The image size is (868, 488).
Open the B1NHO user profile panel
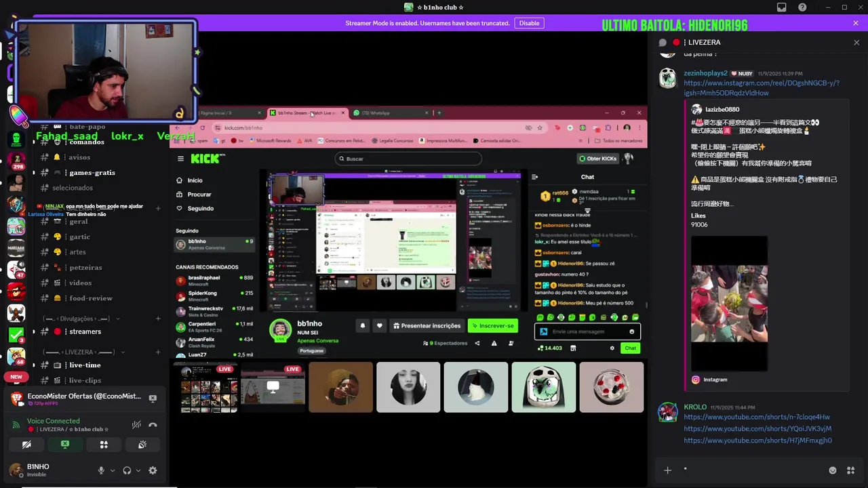[x=47, y=470]
